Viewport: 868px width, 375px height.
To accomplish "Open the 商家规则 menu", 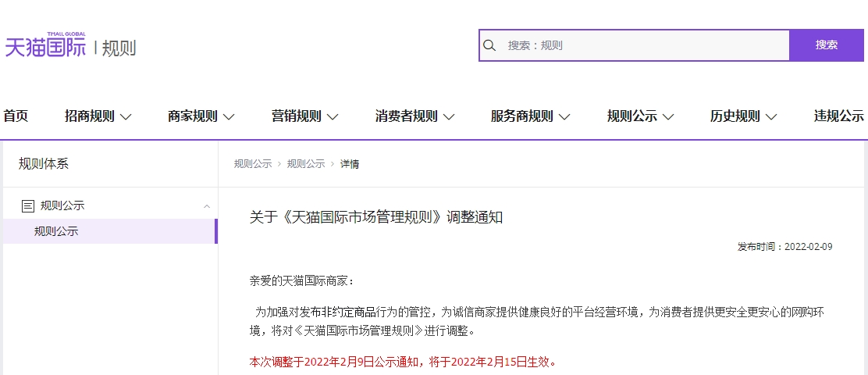I will [x=193, y=116].
